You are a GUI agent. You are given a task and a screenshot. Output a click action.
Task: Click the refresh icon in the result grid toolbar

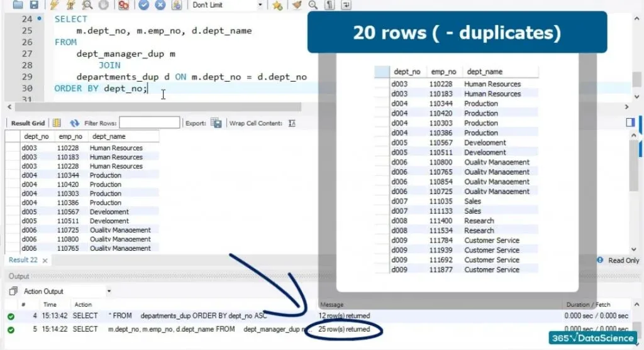click(x=75, y=123)
